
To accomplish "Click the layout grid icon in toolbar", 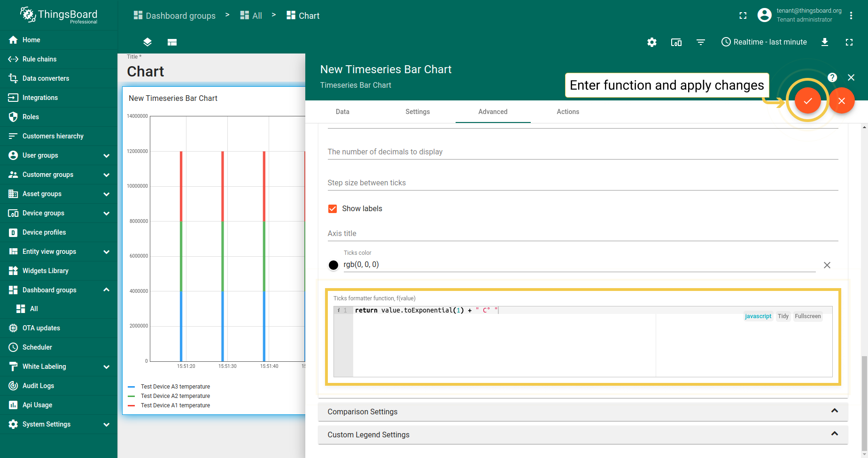I will 172,42.
